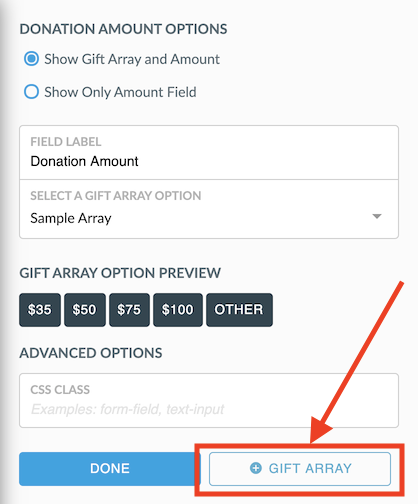418x504 pixels.
Task: Click the dropdown caret beside Sample Array
Action: click(x=377, y=216)
